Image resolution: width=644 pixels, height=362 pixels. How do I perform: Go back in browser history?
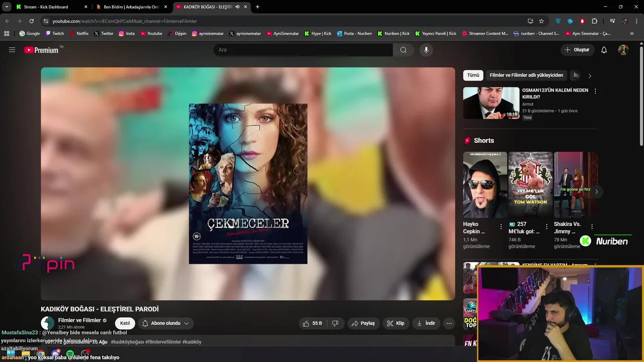coord(7,21)
